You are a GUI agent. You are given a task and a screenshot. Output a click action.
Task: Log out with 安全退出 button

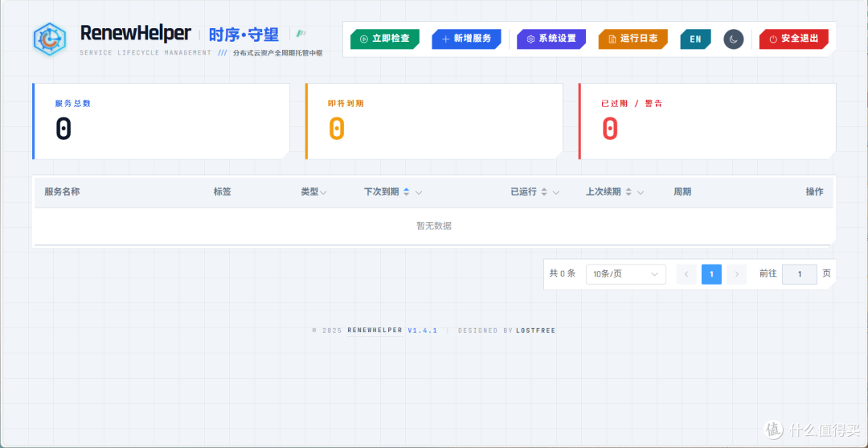click(794, 39)
